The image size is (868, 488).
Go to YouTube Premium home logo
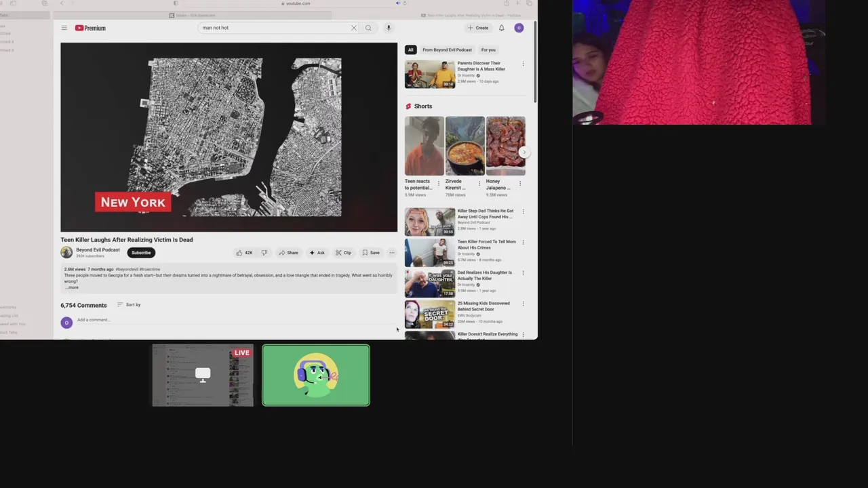(x=90, y=28)
